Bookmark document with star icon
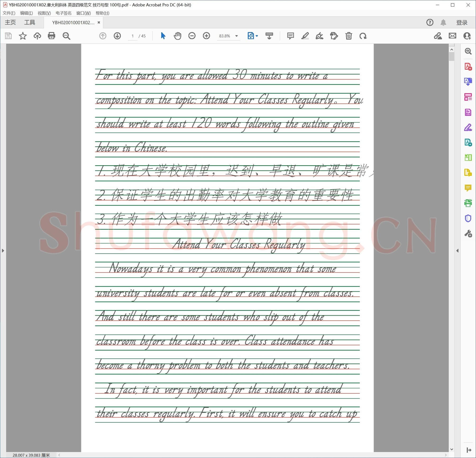This screenshot has height=458, width=476. click(23, 36)
